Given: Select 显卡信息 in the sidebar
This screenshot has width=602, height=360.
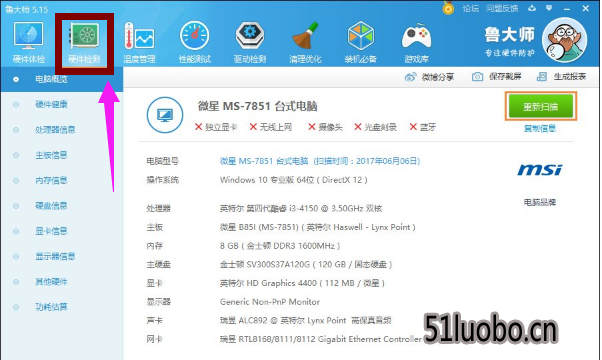Looking at the screenshot, I should (51, 231).
